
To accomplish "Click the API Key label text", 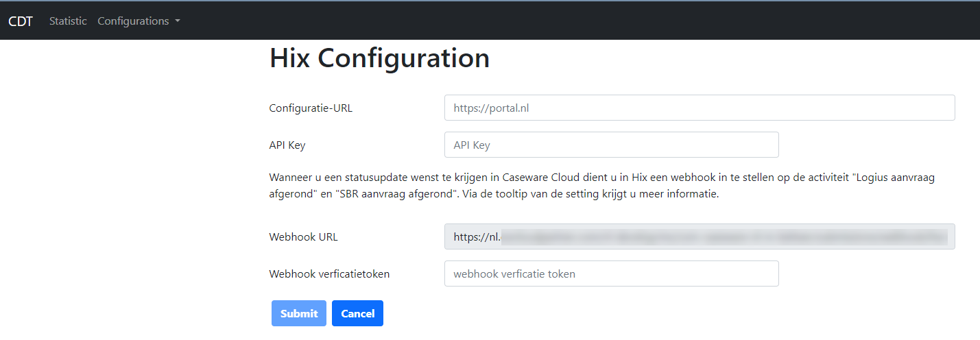I will (287, 145).
